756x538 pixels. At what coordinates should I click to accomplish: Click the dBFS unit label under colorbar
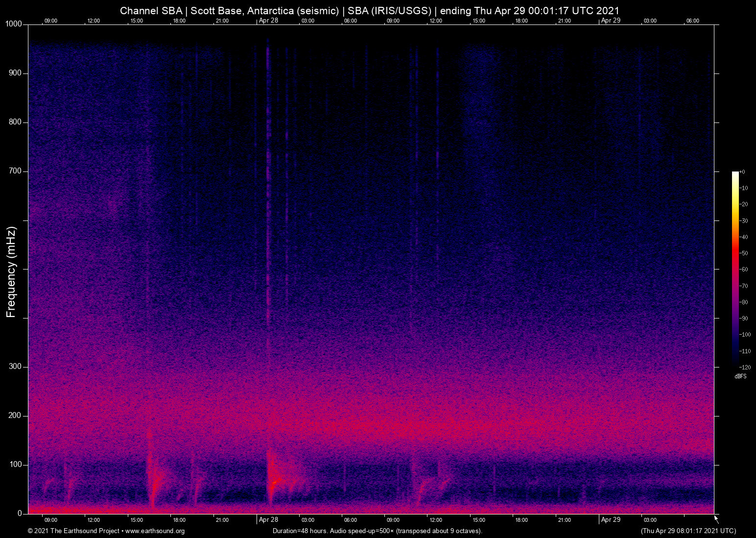(x=740, y=376)
